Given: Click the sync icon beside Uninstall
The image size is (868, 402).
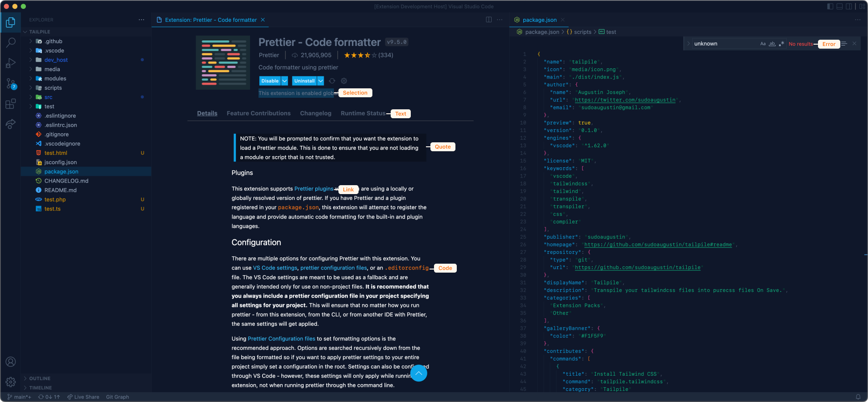Looking at the screenshot, I should pyautogui.click(x=332, y=81).
